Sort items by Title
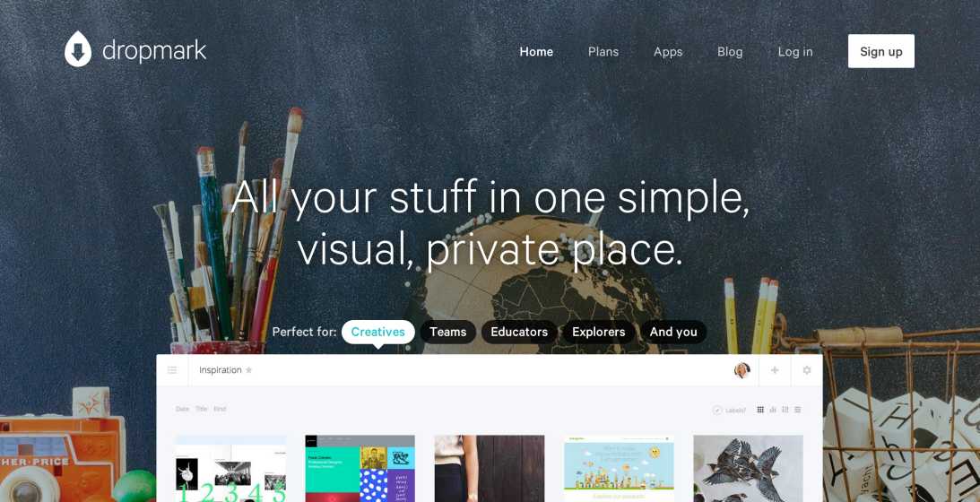 201,409
